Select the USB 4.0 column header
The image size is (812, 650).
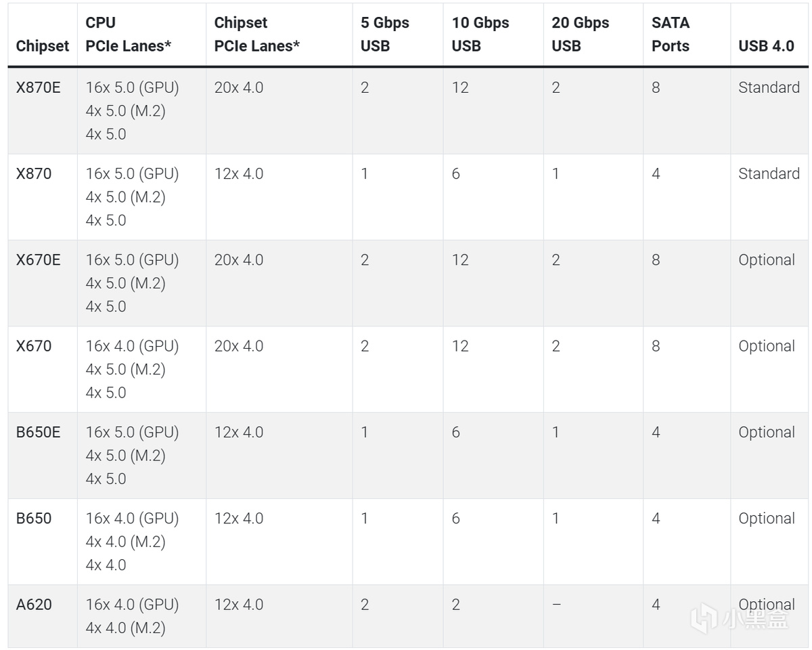pos(766,46)
